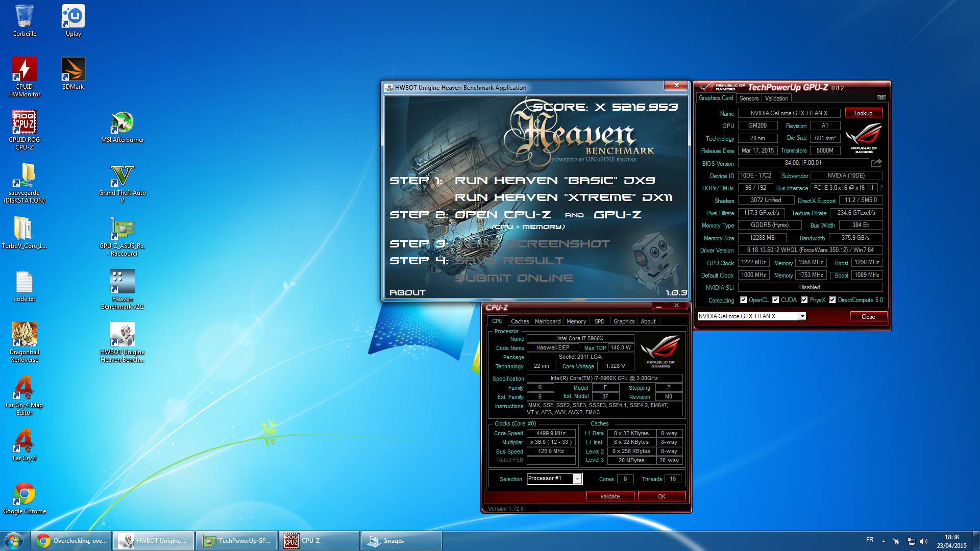Launch Far Cry 4 Map Editor shortcut

pos(24,395)
